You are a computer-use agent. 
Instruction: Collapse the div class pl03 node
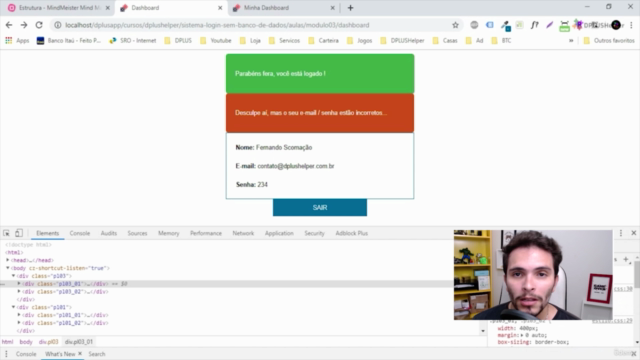(x=13, y=276)
